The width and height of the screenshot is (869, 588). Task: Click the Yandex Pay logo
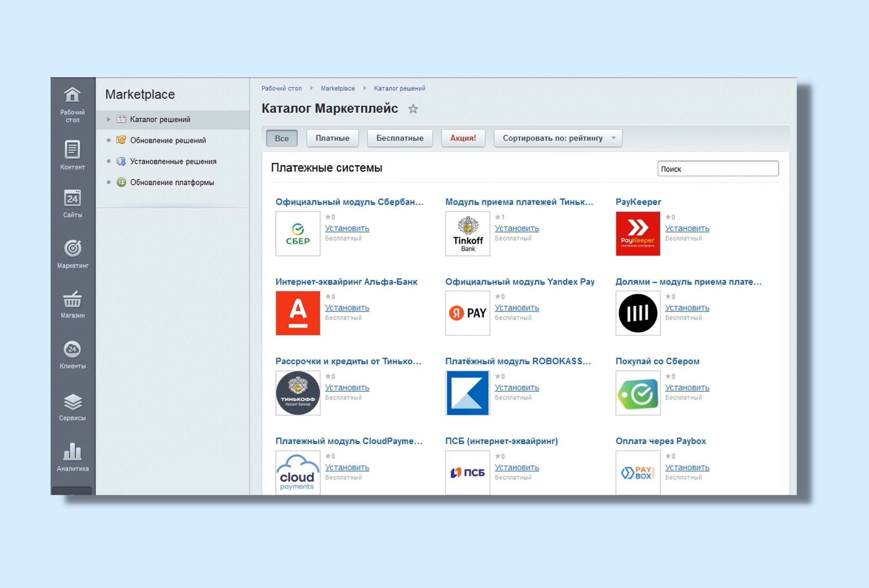tap(468, 313)
